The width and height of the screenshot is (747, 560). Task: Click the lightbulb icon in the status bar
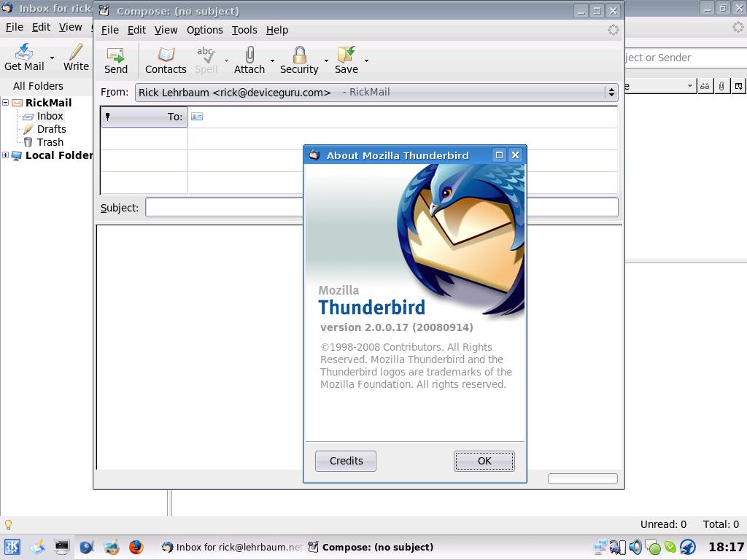point(8,525)
